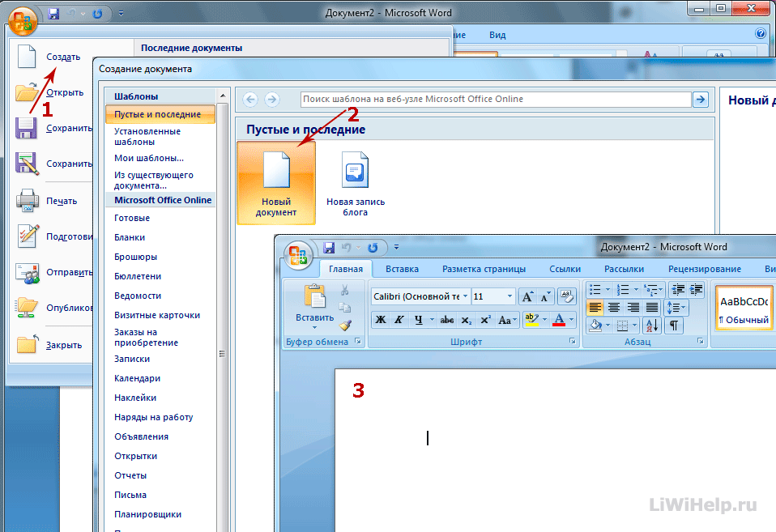This screenshot has width=776, height=532.
Task: Open the font size 11 dropdown
Action: (x=510, y=296)
